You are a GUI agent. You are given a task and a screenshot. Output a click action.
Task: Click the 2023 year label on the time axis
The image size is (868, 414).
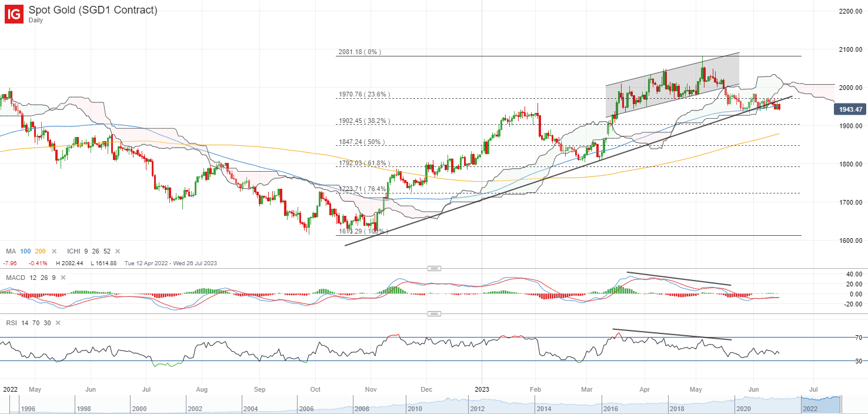tap(481, 389)
